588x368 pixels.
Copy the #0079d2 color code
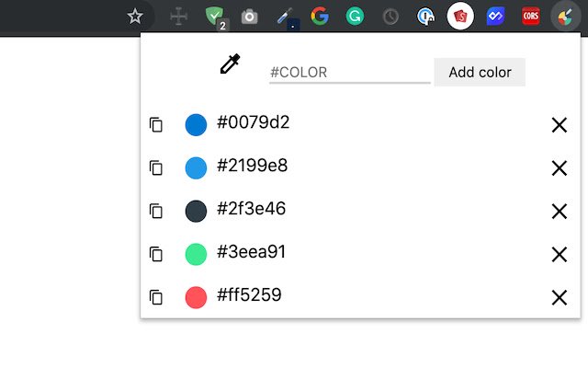click(x=156, y=125)
